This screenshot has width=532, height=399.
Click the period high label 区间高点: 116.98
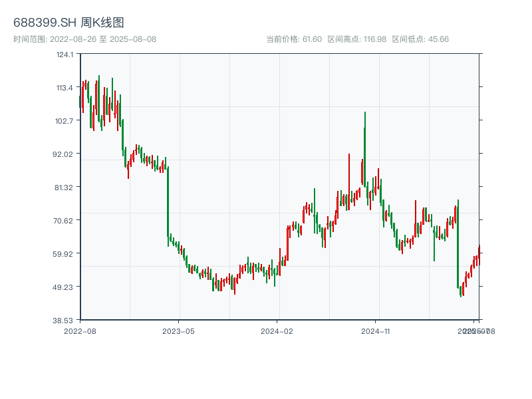[357, 39]
